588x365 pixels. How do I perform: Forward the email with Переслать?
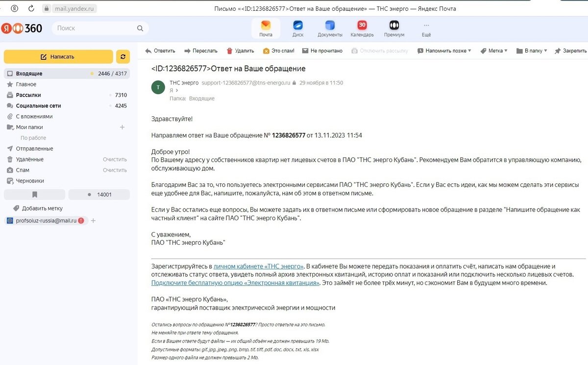[201, 51]
